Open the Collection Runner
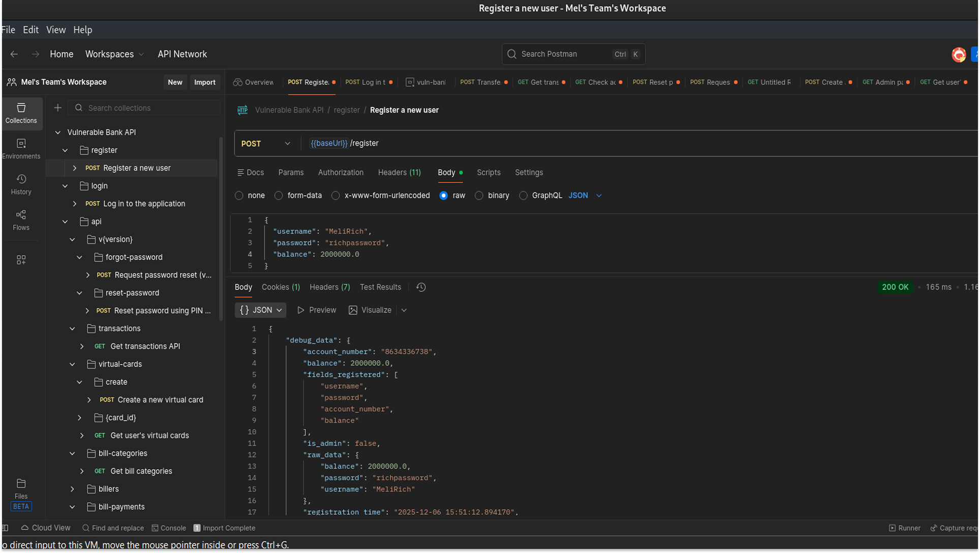 (904, 528)
